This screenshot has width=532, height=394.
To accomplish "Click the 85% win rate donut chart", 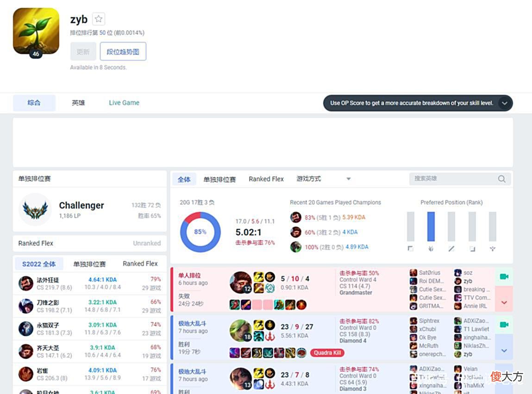I will click(x=200, y=232).
